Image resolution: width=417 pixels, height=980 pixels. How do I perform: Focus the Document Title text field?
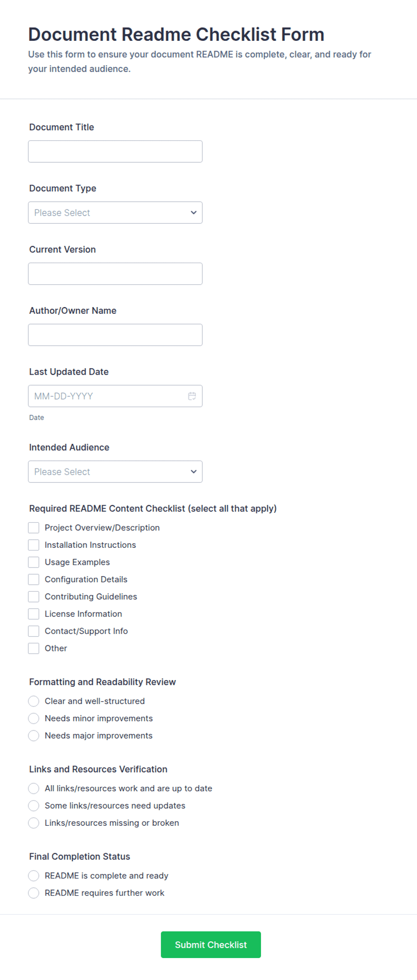115,152
